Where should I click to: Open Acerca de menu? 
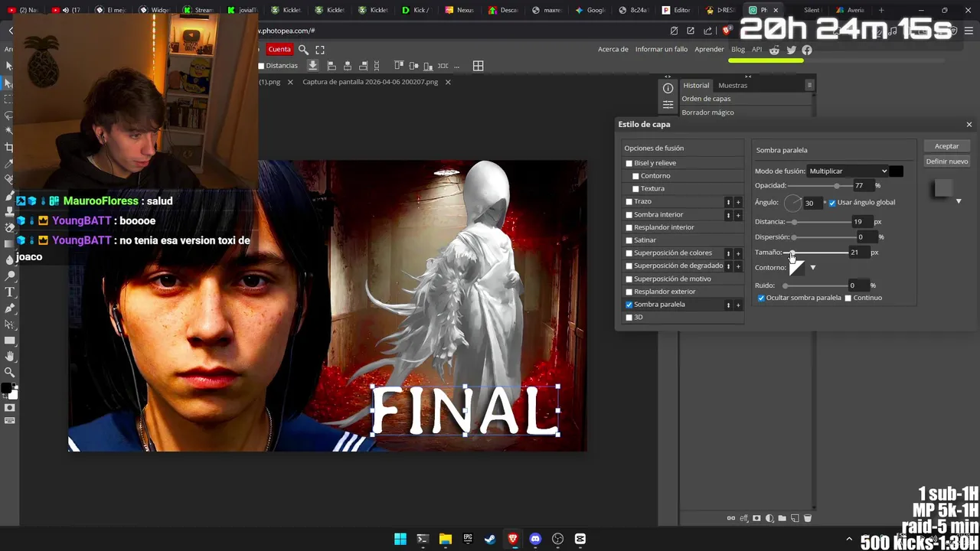(x=612, y=50)
